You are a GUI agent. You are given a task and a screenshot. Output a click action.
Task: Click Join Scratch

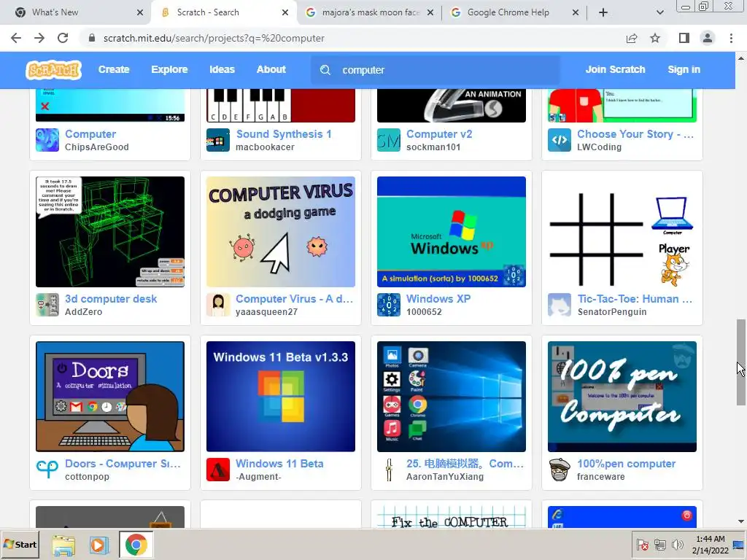pyautogui.click(x=615, y=69)
